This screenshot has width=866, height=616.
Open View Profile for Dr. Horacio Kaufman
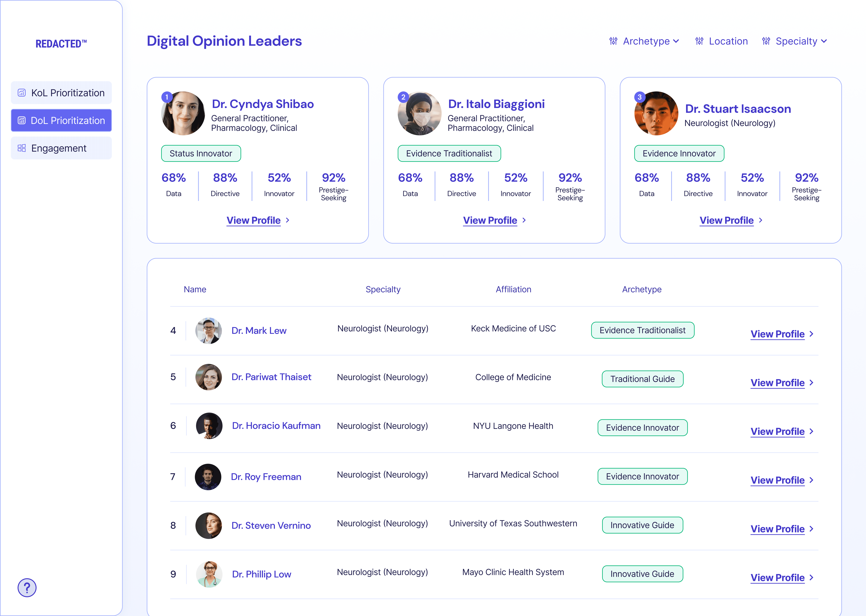(778, 432)
